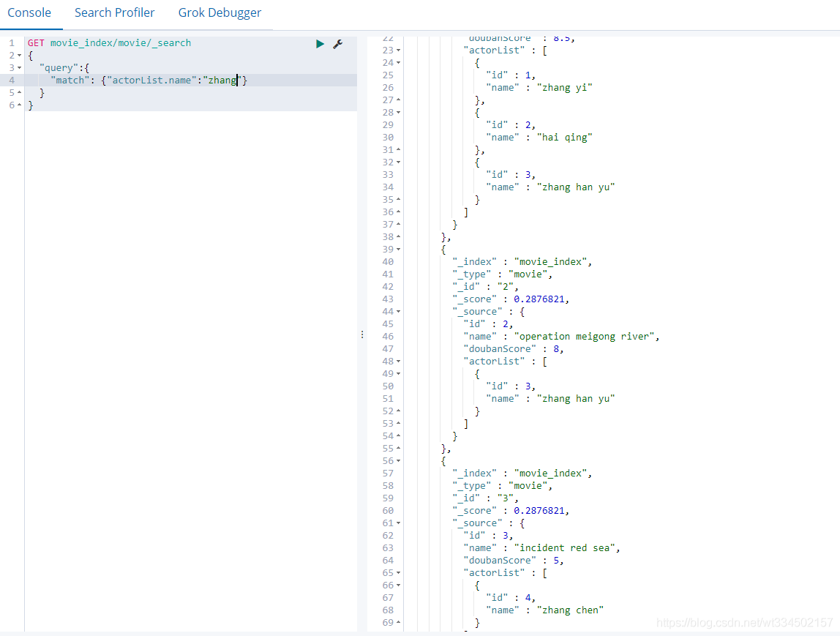
Task: Run the request with the play icon
Action: tap(320, 44)
